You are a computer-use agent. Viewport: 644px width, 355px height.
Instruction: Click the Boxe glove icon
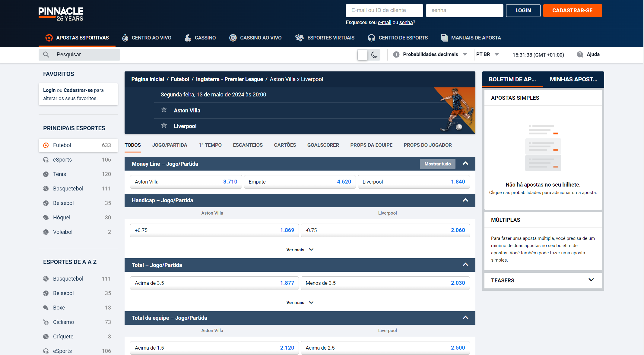pos(46,308)
